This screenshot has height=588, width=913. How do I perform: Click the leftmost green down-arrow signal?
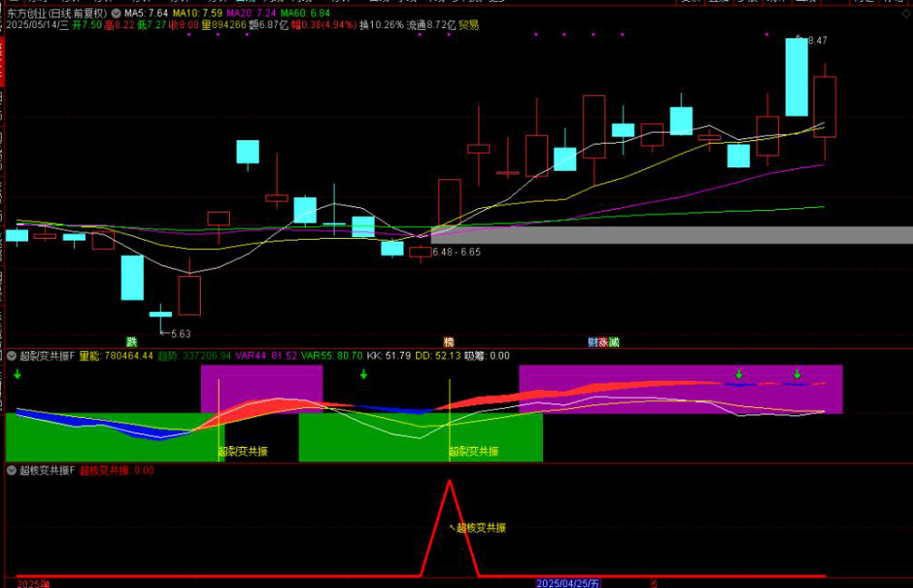[17, 375]
